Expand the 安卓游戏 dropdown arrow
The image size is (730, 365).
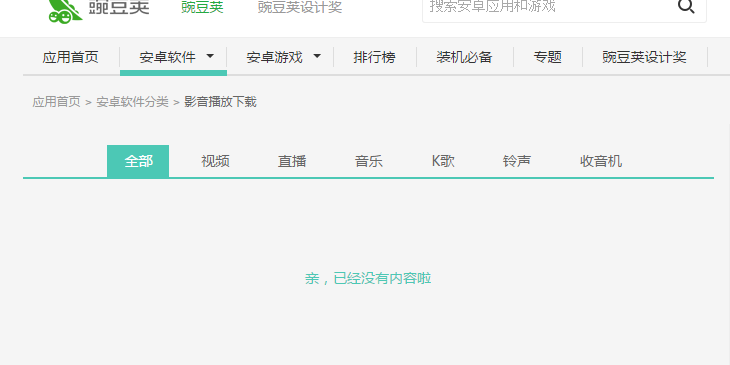317,56
